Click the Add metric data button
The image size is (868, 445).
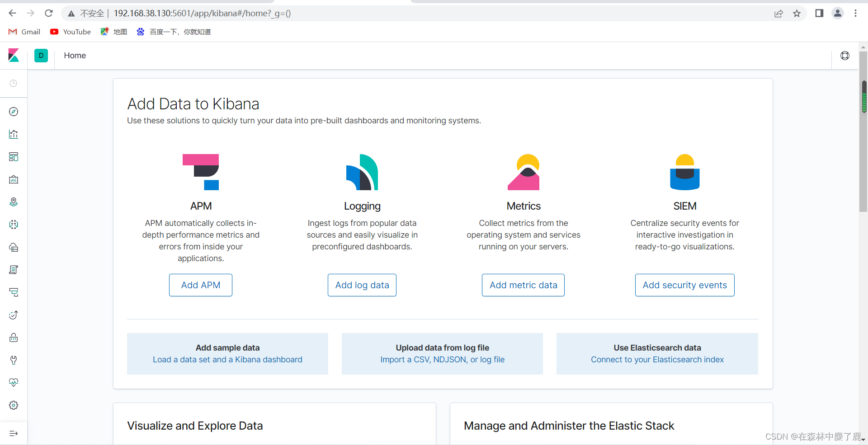coord(524,285)
